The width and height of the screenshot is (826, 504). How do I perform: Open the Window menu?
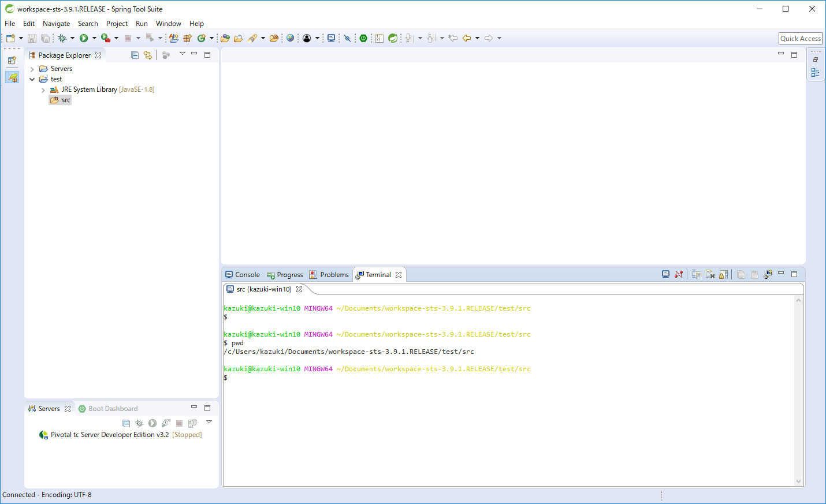168,24
